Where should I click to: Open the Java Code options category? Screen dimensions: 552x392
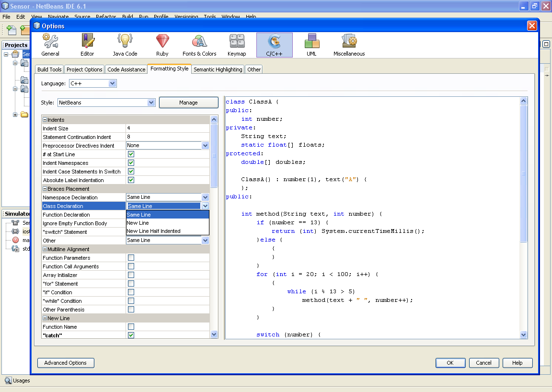pyautogui.click(x=125, y=45)
